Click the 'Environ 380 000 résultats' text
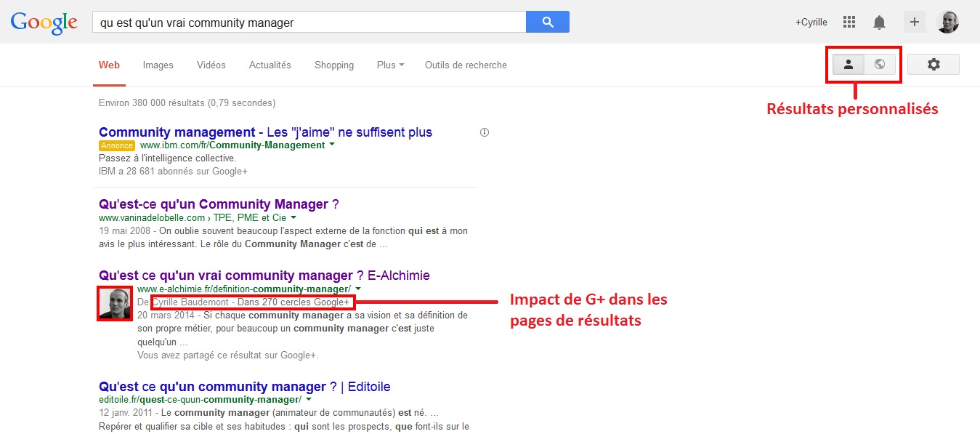The width and height of the screenshot is (980, 434). (x=152, y=103)
